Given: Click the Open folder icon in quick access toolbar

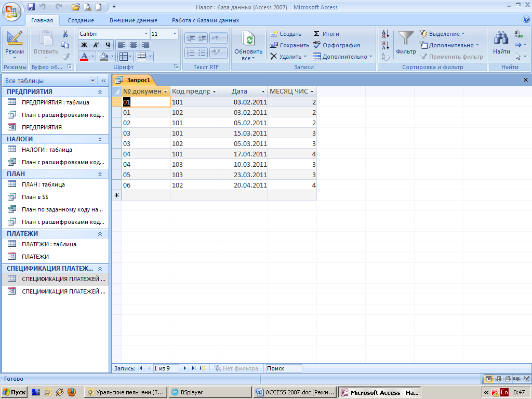Looking at the screenshot, I should tap(76, 7).
